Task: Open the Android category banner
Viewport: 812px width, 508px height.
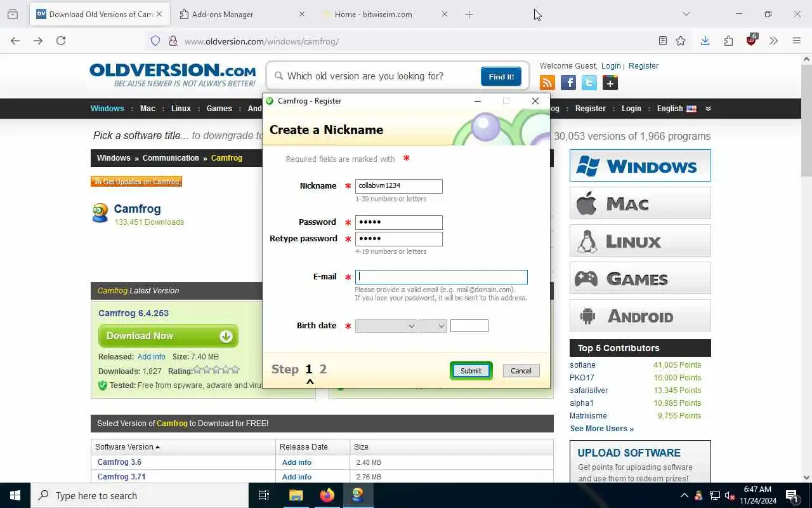Action: point(640,316)
